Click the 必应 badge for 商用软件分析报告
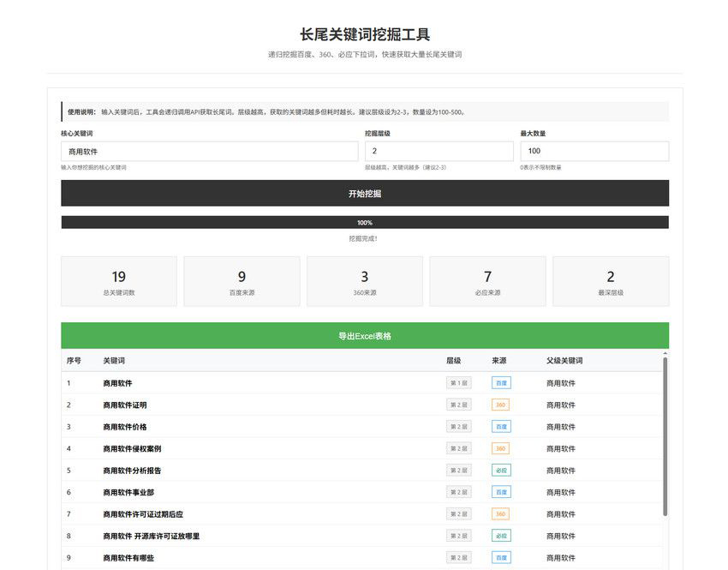Screen dimensions: 728x570 click(501, 471)
